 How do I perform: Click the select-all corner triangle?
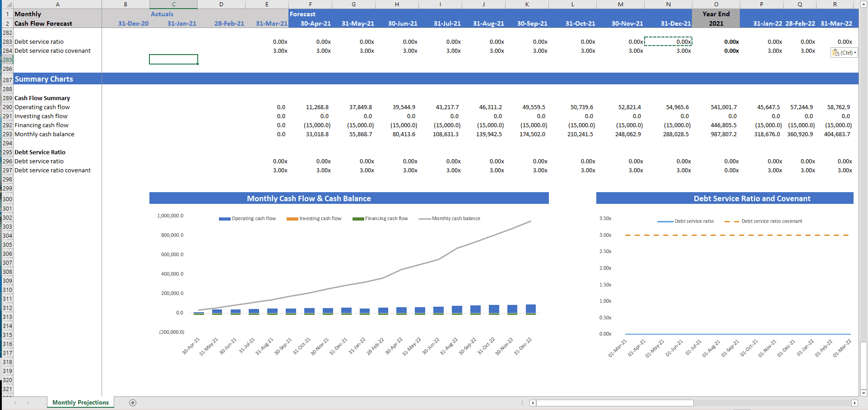coord(8,5)
